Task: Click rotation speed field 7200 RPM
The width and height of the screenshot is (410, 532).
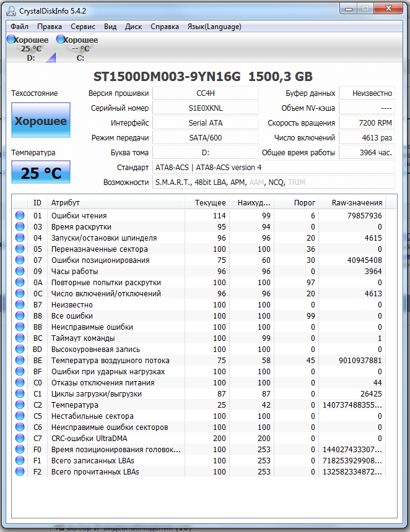Action: 367,123
